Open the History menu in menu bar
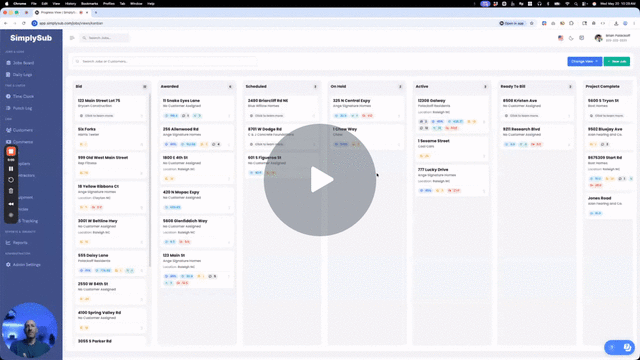Viewport: 640px width, 360px height. (70, 4)
